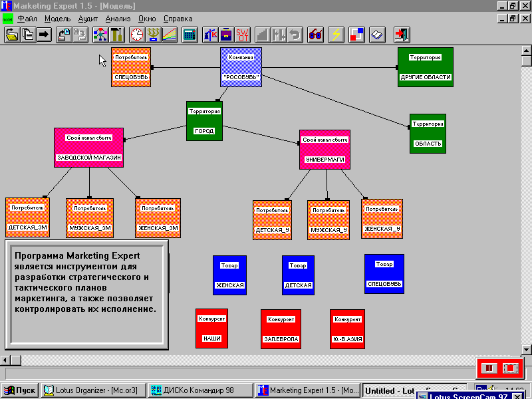The height and width of the screenshot is (399, 532).
Task: Open the book help toolbar icon
Action: pyautogui.click(x=377, y=35)
